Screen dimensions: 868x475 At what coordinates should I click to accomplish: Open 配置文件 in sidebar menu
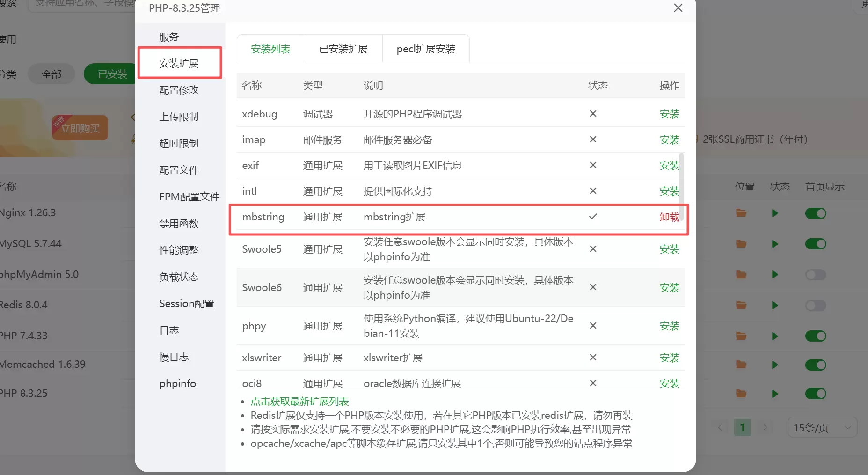[x=179, y=170]
